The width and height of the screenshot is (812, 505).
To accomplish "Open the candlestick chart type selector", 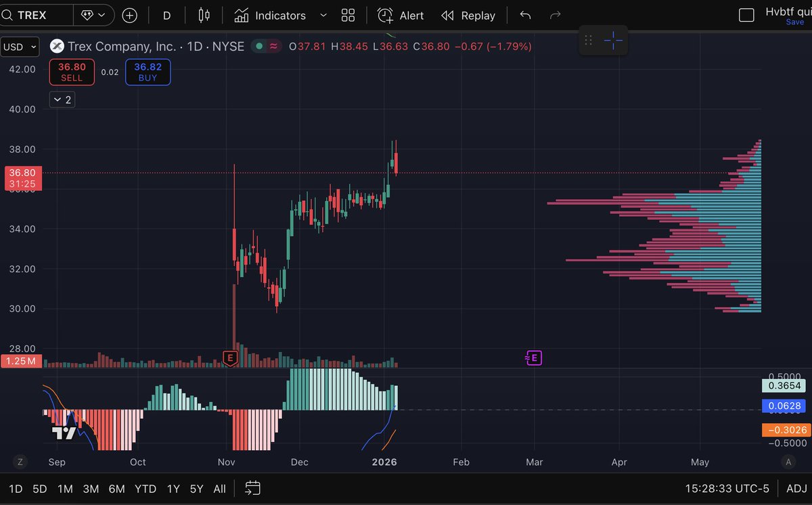I will pos(204,15).
